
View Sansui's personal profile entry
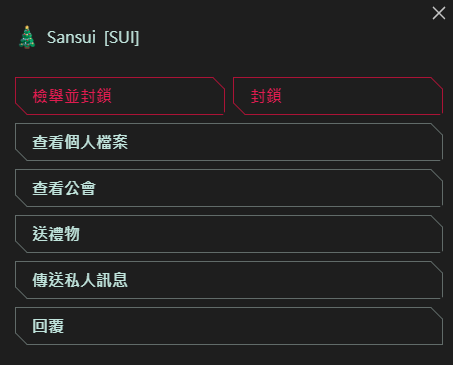click(229, 142)
